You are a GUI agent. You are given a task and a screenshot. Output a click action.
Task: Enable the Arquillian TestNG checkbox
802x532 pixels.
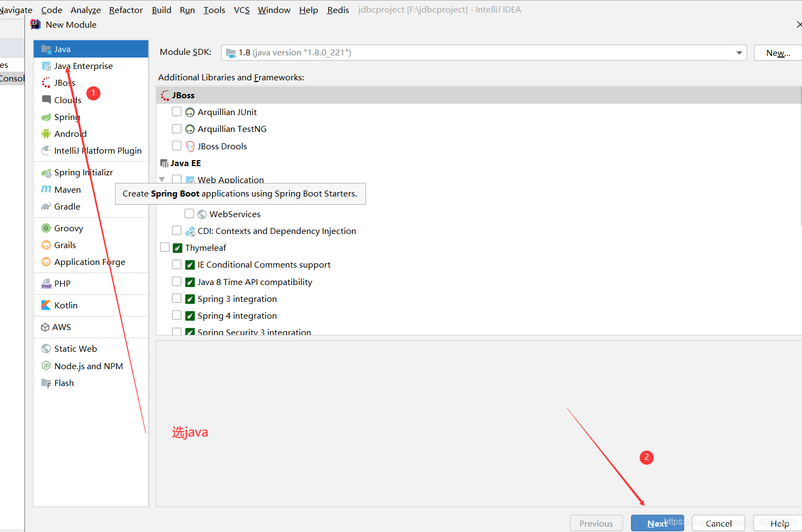tap(176, 129)
